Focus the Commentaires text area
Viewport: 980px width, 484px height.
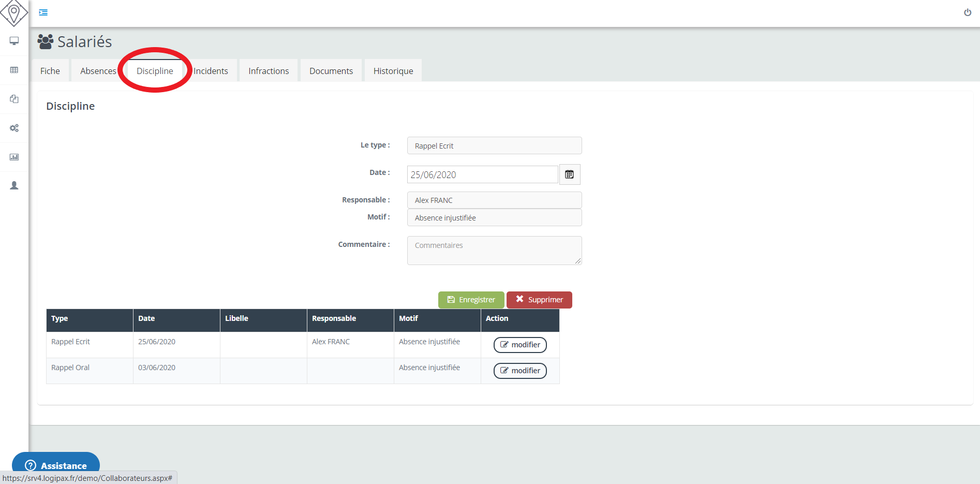494,251
